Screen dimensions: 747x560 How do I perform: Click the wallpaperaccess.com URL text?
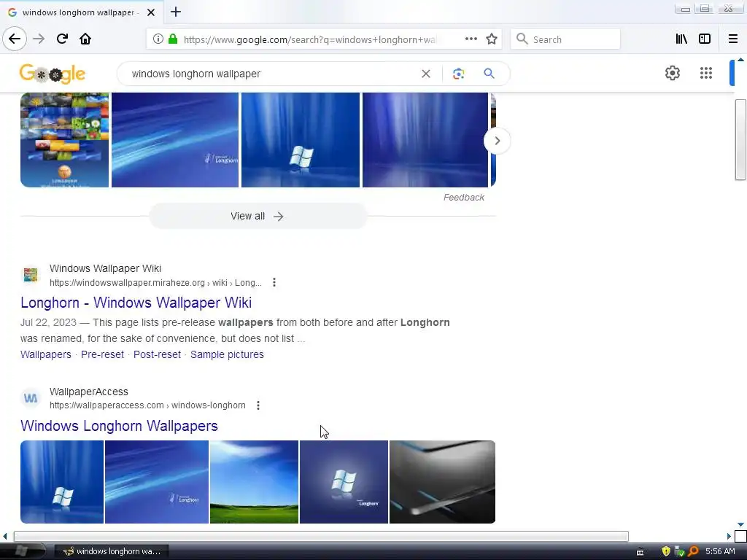click(x=147, y=405)
